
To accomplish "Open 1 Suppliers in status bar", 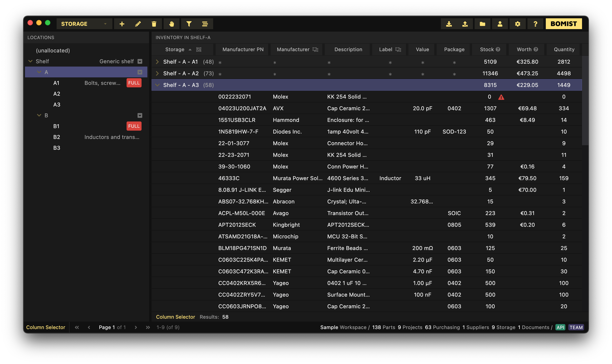I will [476, 327].
